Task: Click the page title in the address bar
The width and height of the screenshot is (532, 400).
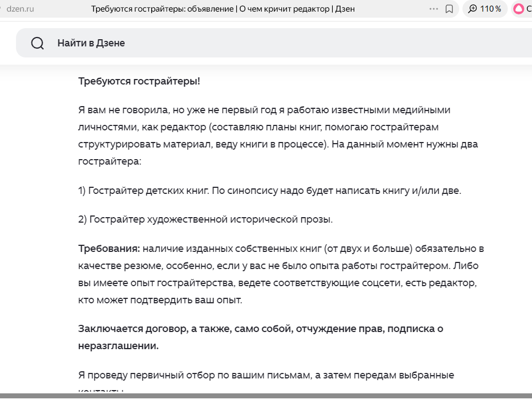Action: pyautogui.click(x=222, y=9)
